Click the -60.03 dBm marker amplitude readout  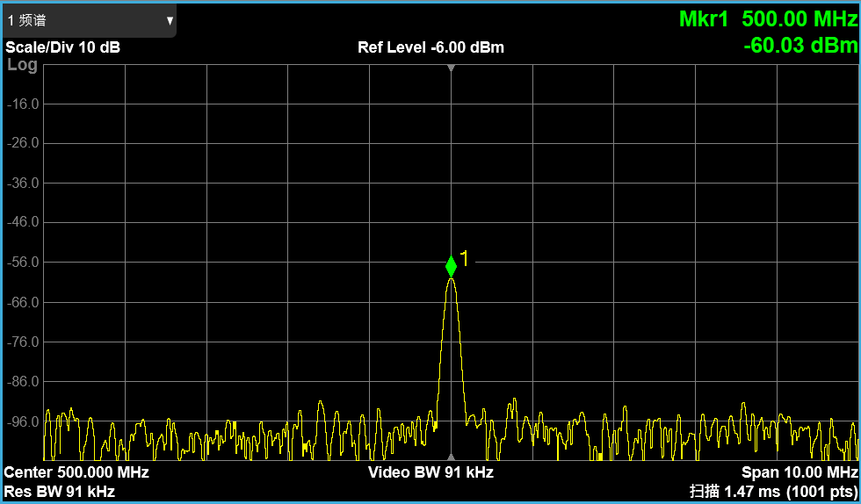pos(799,46)
